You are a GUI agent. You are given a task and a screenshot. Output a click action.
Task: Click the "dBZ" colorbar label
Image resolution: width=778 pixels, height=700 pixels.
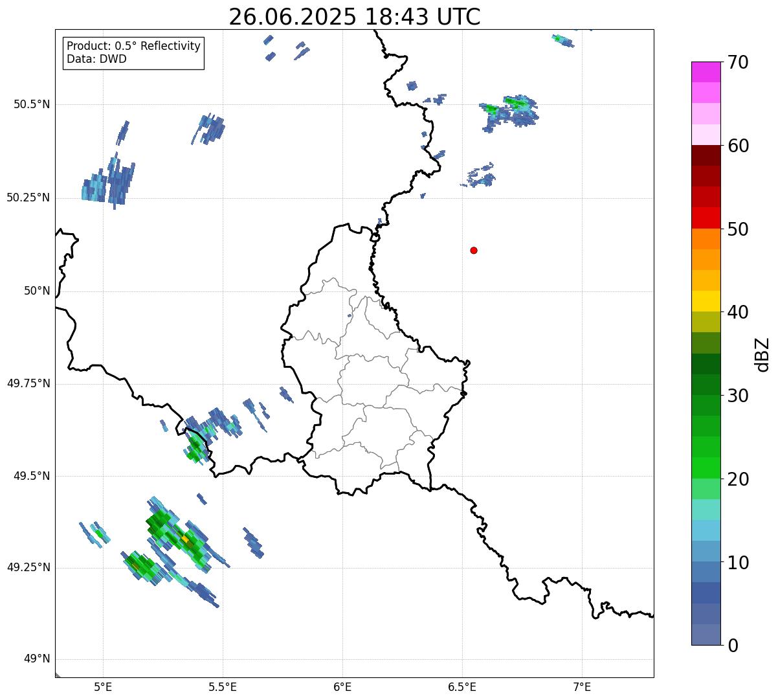[762, 354]
